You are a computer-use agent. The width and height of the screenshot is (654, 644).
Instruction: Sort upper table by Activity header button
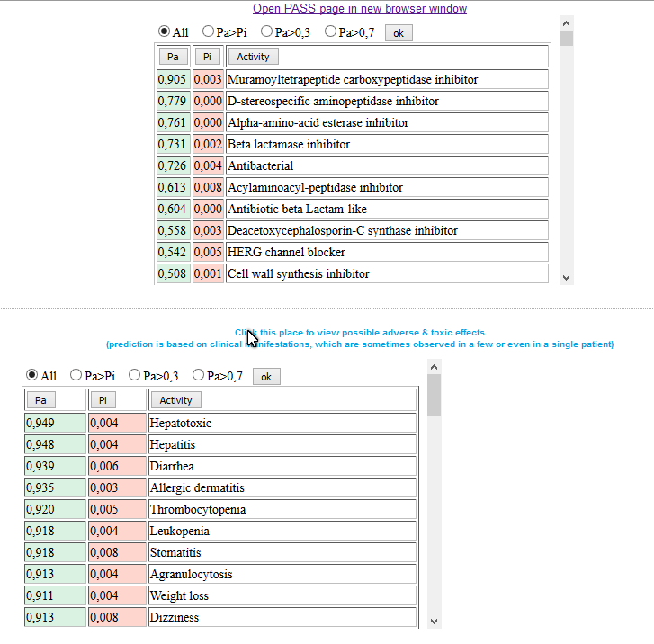[253, 57]
